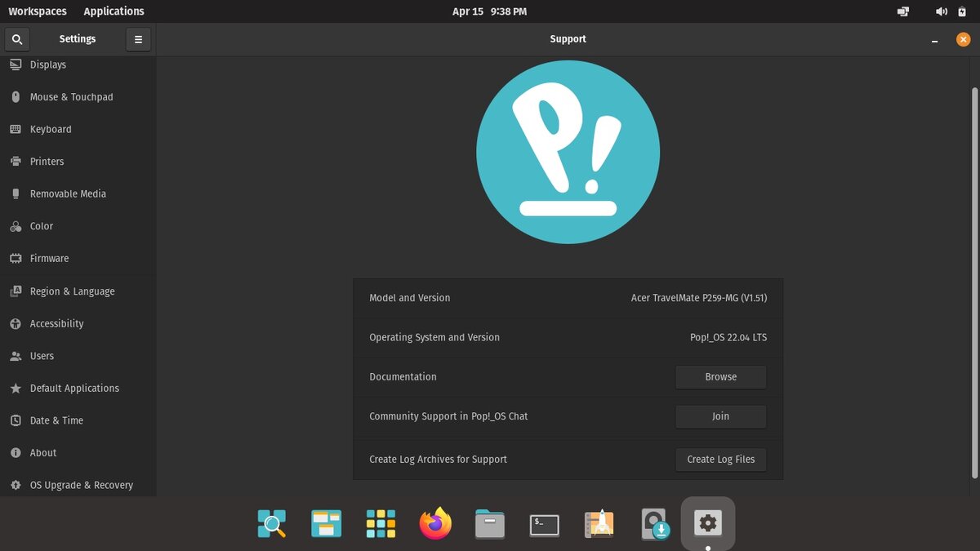The height and width of the screenshot is (551, 980).
Task: Click the Pop!_OS 22.04 LTS value
Action: click(728, 337)
